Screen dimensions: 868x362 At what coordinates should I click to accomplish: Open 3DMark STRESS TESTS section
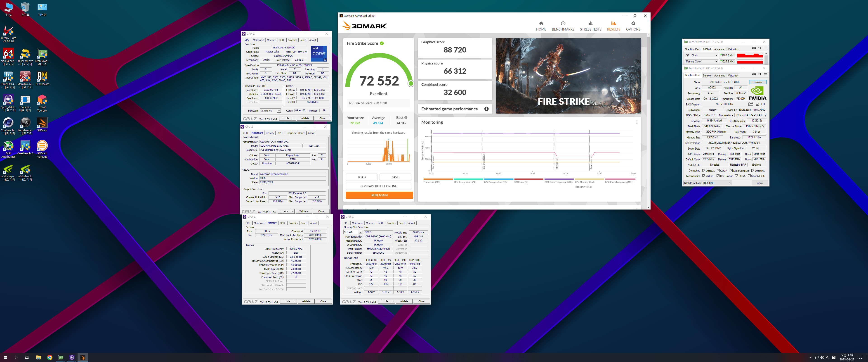click(590, 26)
